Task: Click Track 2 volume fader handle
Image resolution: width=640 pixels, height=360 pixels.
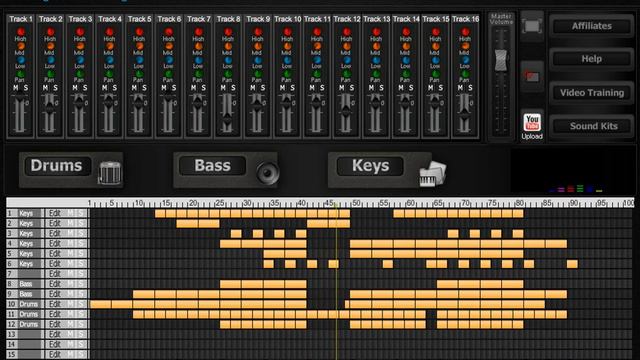Action: 50,107
